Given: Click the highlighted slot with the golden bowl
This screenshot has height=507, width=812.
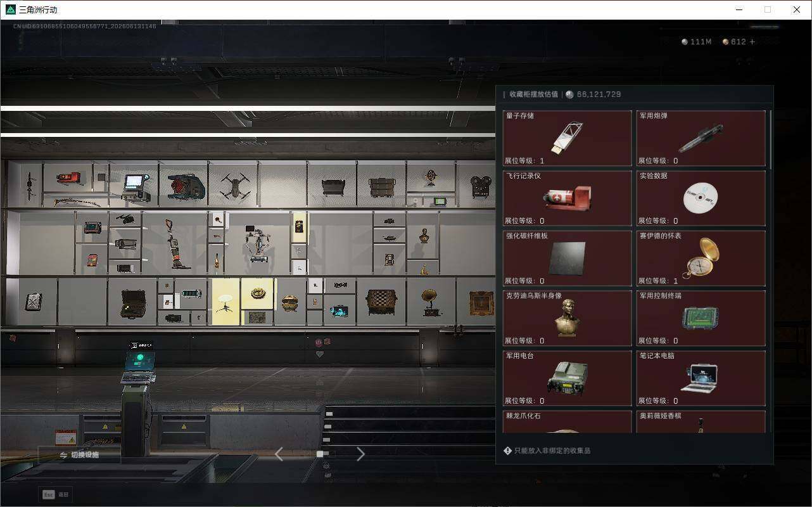Looking at the screenshot, I should (x=257, y=293).
